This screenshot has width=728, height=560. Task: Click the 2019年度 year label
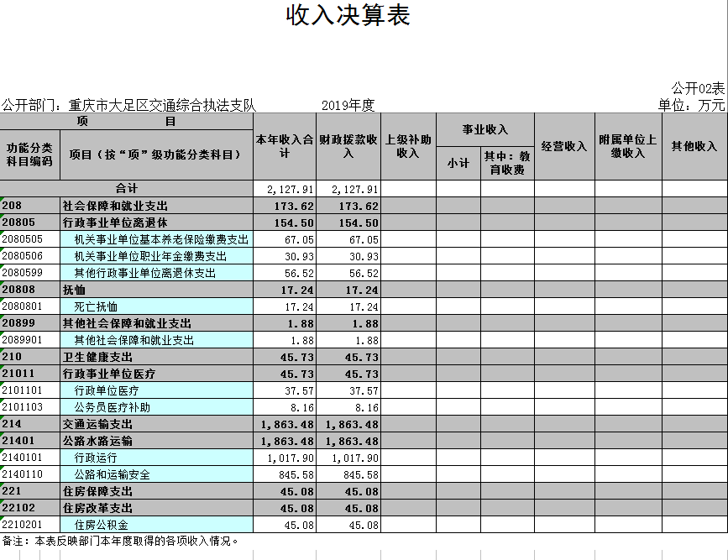tap(348, 106)
